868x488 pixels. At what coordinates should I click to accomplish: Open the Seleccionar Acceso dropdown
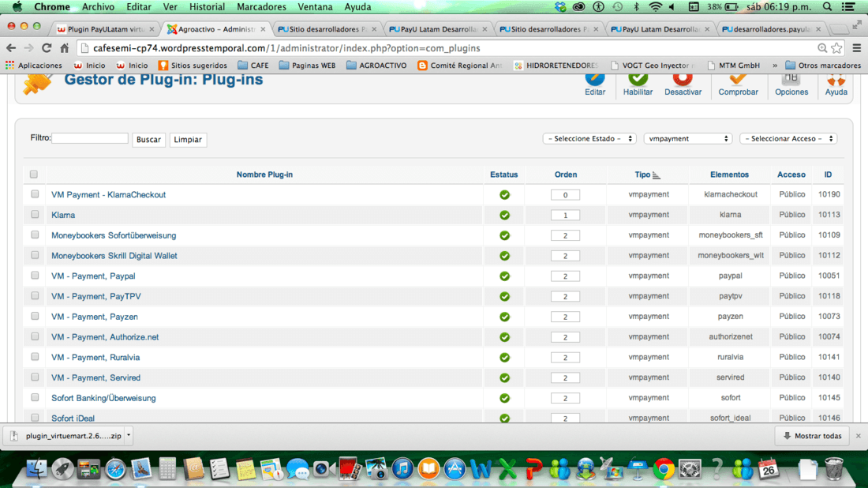click(788, 138)
